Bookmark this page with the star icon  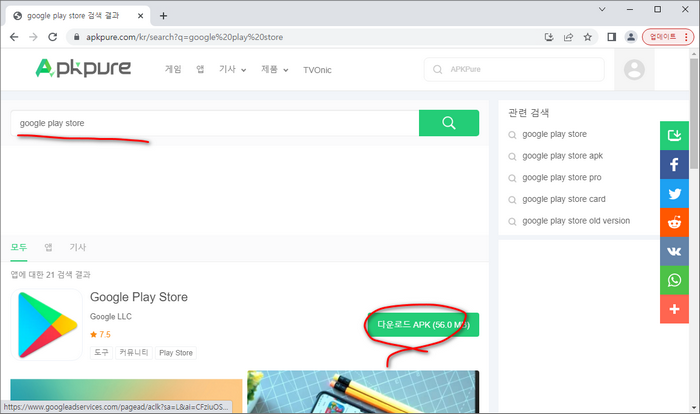[588, 37]
